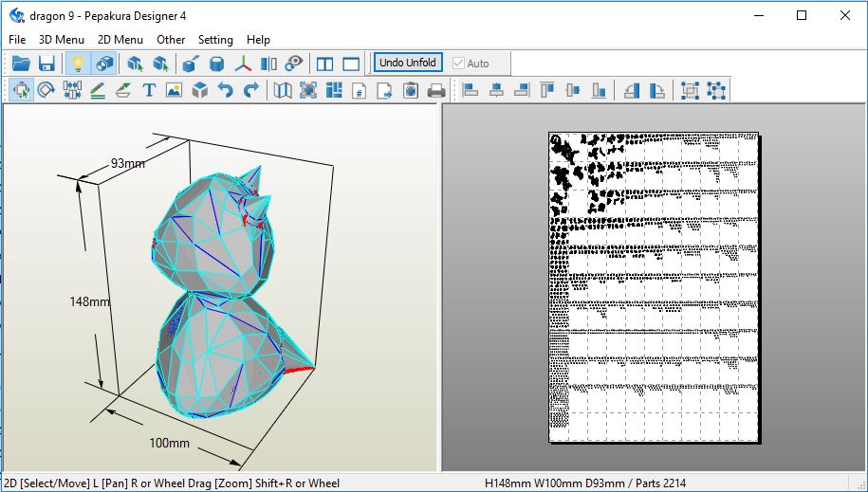
Task: Click the mirror/flip bars icon
Action: click(x=269, y=64)
